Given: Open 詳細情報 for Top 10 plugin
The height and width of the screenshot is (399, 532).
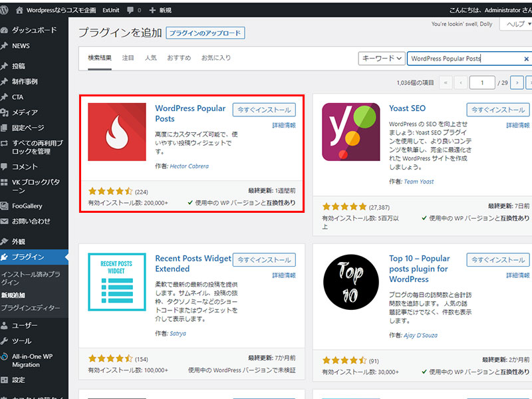Looking at the screenshot, I should [518, 275].
